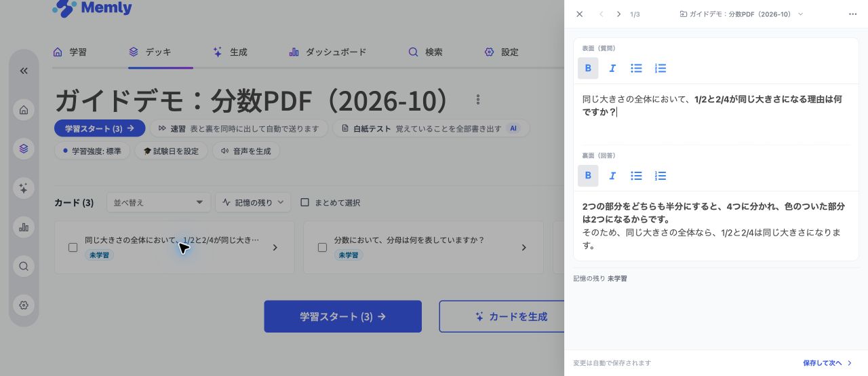The height and width of the screenshot is (376, 868).
Task: Click into back side answer text
Action: click(716, 226)
